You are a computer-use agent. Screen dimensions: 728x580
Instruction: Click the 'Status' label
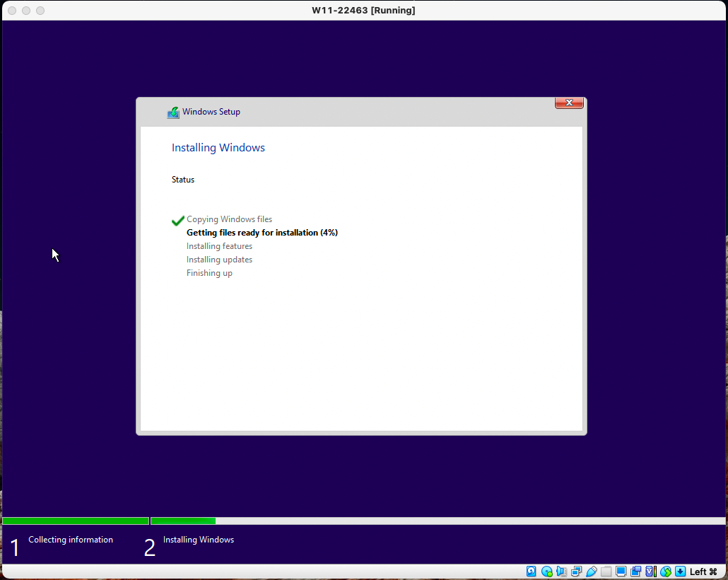click(183, 180)
